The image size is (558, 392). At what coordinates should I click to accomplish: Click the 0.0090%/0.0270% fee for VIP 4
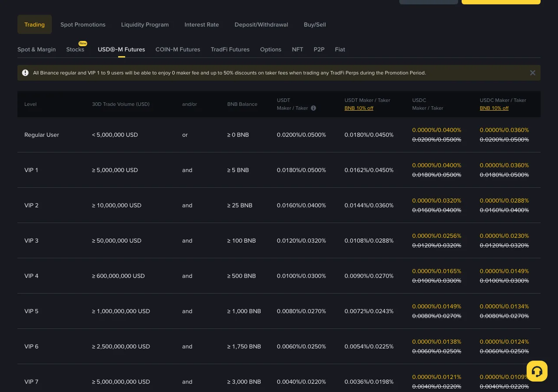click(x=369, y=276)
